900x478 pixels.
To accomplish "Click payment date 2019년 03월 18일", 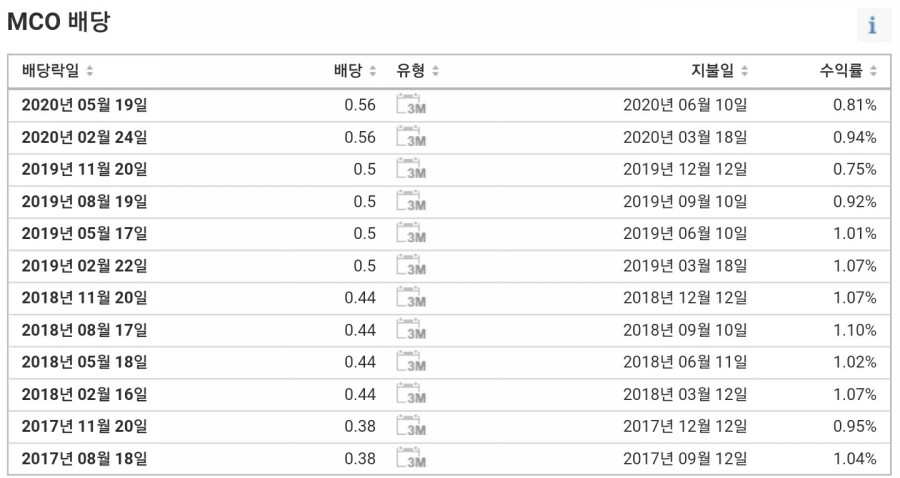I will point(685,266).
